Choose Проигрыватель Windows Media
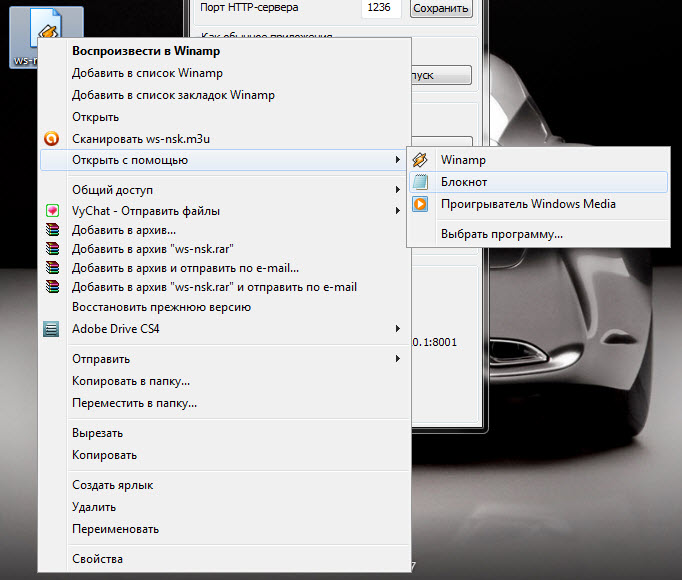 538,204
